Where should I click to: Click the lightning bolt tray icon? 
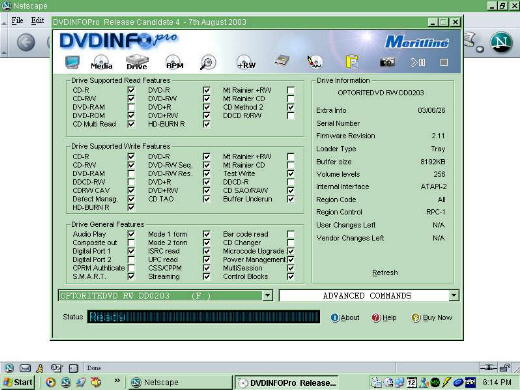447,382
